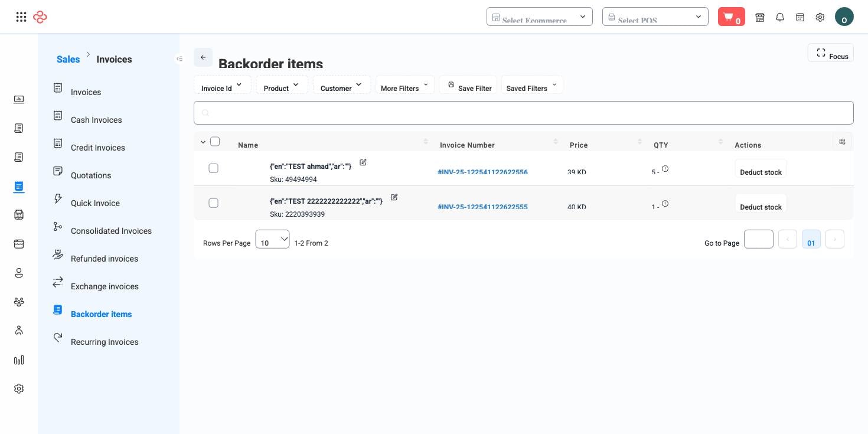Open the table column settings icon
The height and width of the screenshot is (434, 868).
click(842, 142)
